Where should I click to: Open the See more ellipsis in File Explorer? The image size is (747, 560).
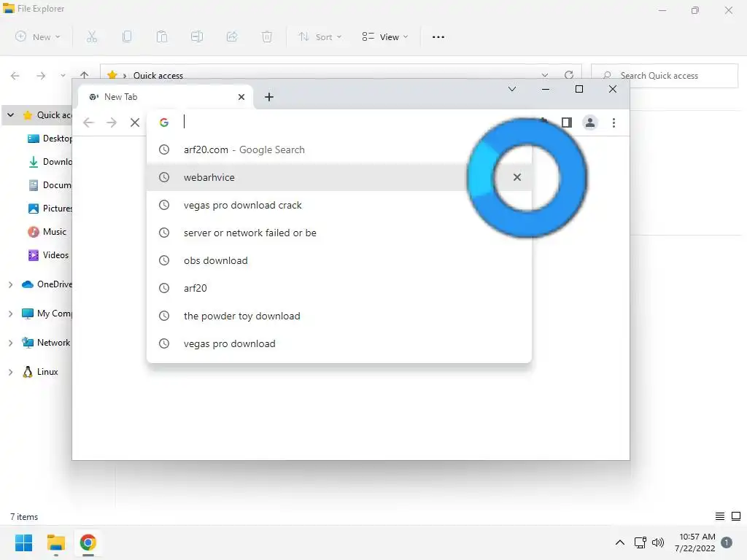(x=438, y=36)
